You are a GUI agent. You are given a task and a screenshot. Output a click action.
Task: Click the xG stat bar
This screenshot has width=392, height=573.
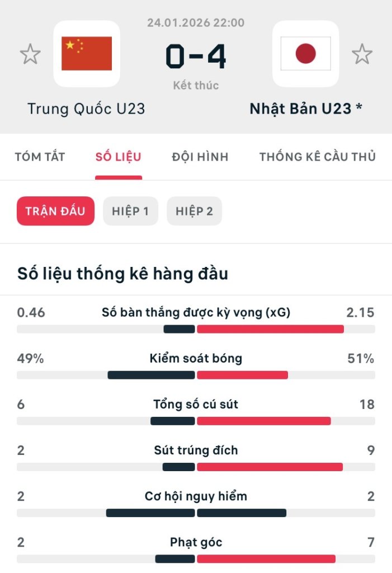tap(196, 329)
